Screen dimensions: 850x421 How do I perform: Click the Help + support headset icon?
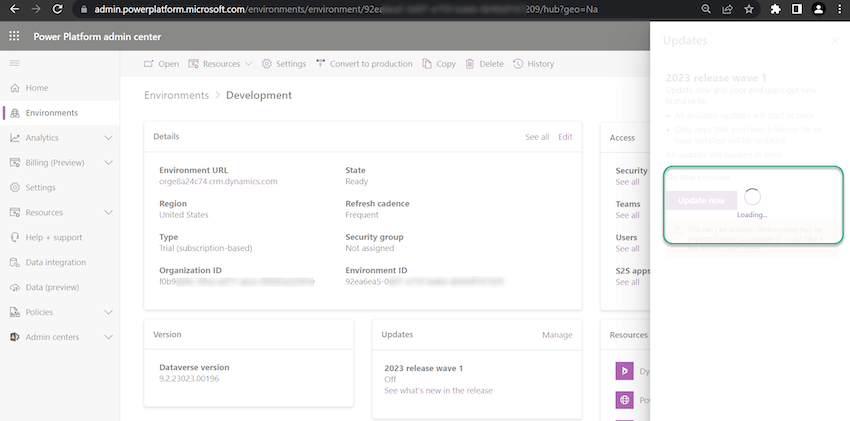[x=15, y=237]
